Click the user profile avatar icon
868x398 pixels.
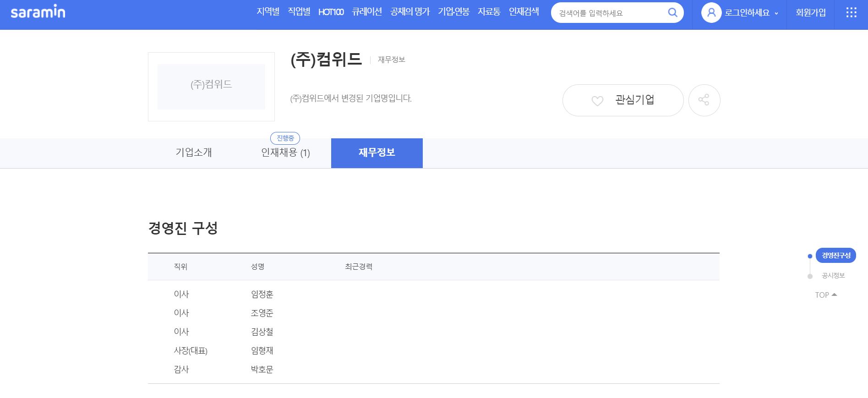tap(711, 13)
